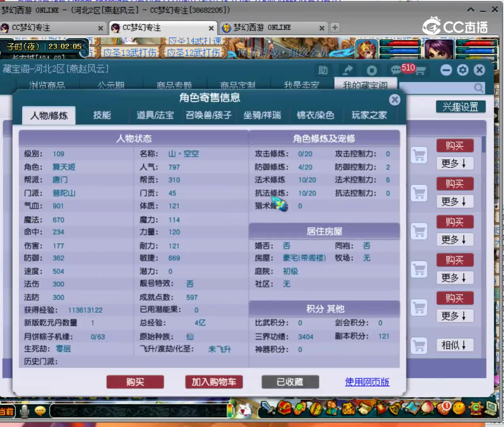Click the white cat emoticon icon
Screen dimensions: 504x427
[x=245, y=410]
